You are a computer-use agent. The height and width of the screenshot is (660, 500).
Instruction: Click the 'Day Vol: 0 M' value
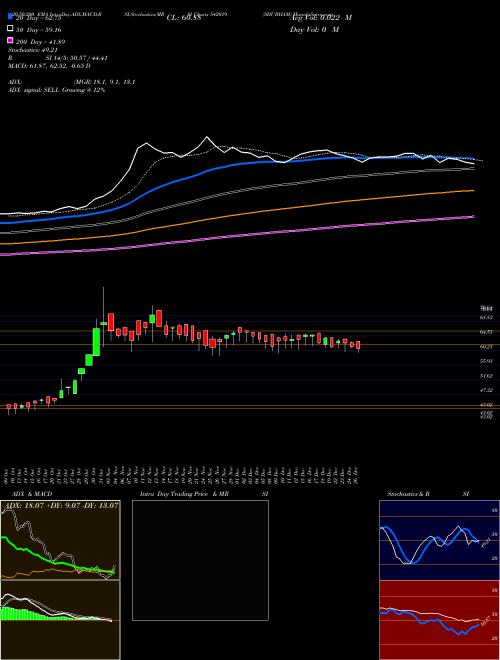(x=314, y=29)
